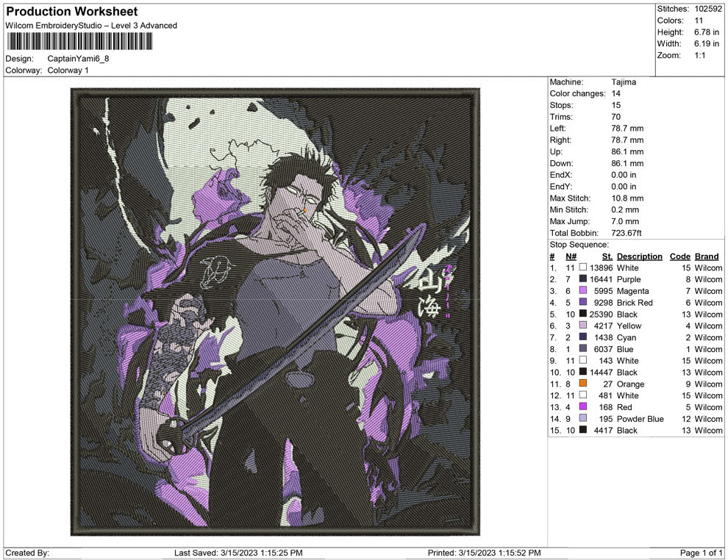
Task: Click stitch count '25390' in stop 5
Action: tap(601, 314)
